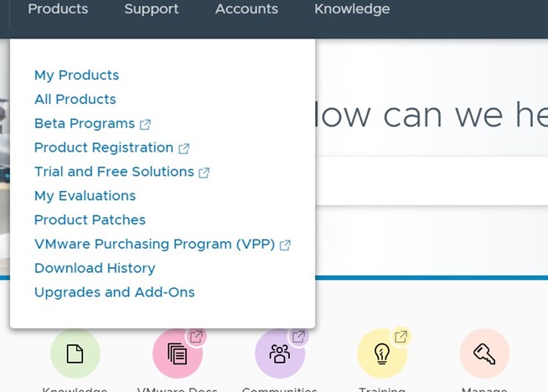Image resolution: width=548 pixels, height=392 pixels.
Task: Open the Knowledge navigation menu
Action: [x=352, y=9]
